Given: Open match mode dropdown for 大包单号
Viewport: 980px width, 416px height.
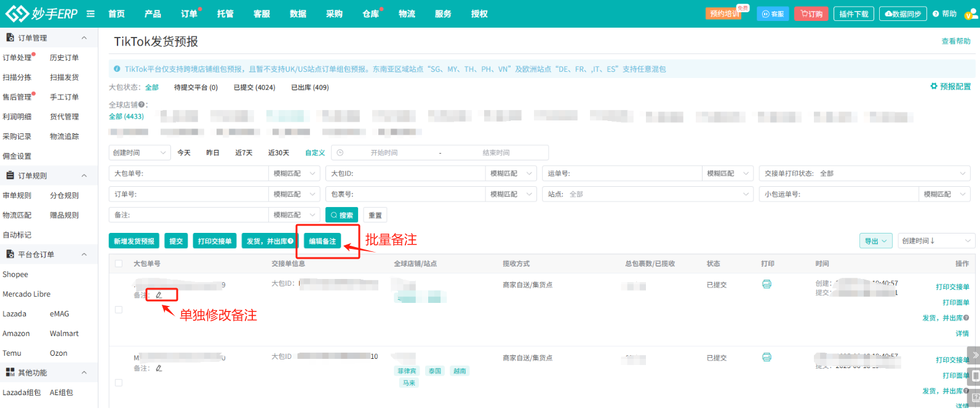Looking at the screenshot, I should point(294,173).
